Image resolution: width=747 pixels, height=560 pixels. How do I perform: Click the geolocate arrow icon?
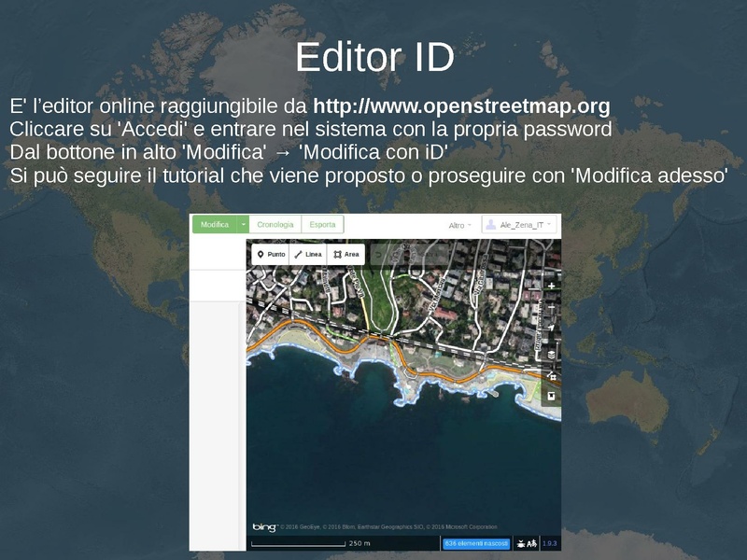click(x=552, y=329)
